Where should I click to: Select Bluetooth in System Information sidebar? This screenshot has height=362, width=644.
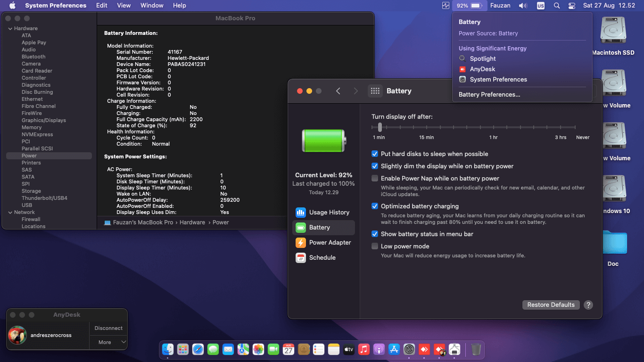point(33,57)
